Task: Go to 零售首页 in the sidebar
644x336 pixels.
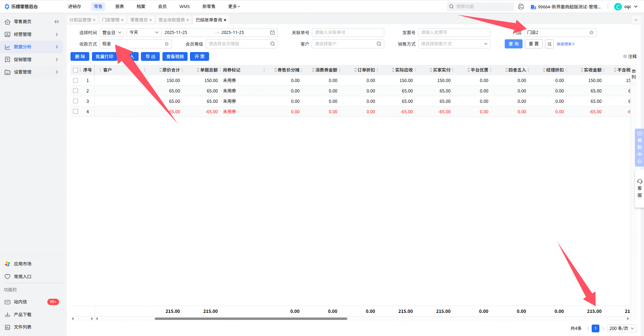Action: click(x=22, y=22)
